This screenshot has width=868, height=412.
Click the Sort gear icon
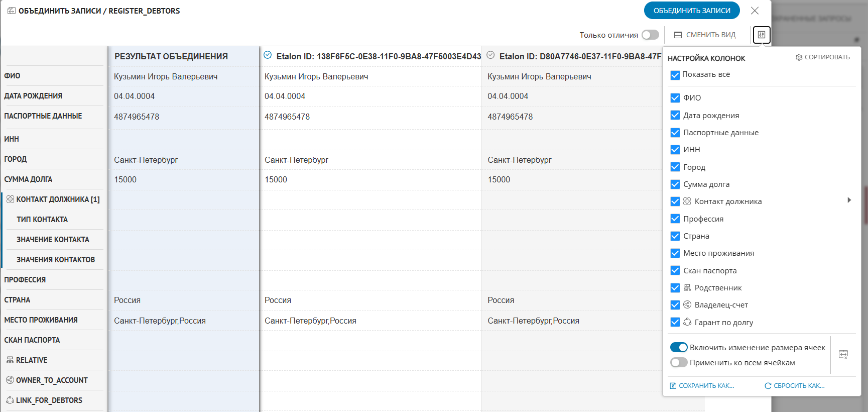coord(799,57)
